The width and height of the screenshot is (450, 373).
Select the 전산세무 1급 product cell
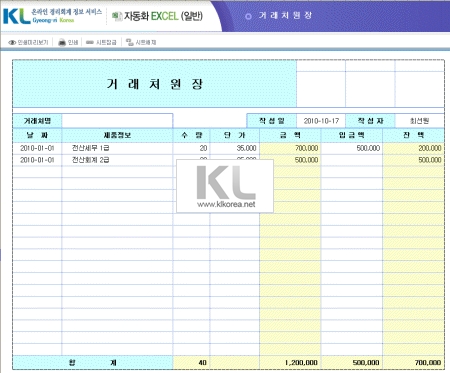(x=117, y=148)
